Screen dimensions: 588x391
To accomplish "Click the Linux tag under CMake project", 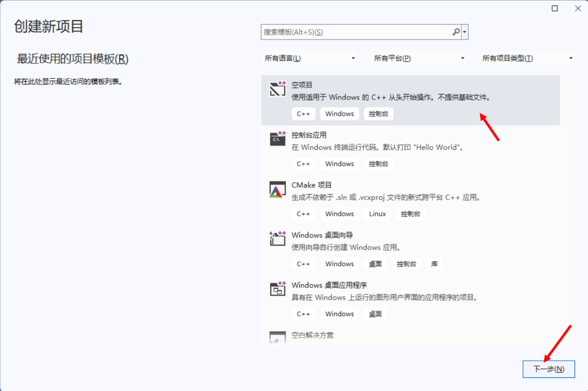I will coord(377,214).
